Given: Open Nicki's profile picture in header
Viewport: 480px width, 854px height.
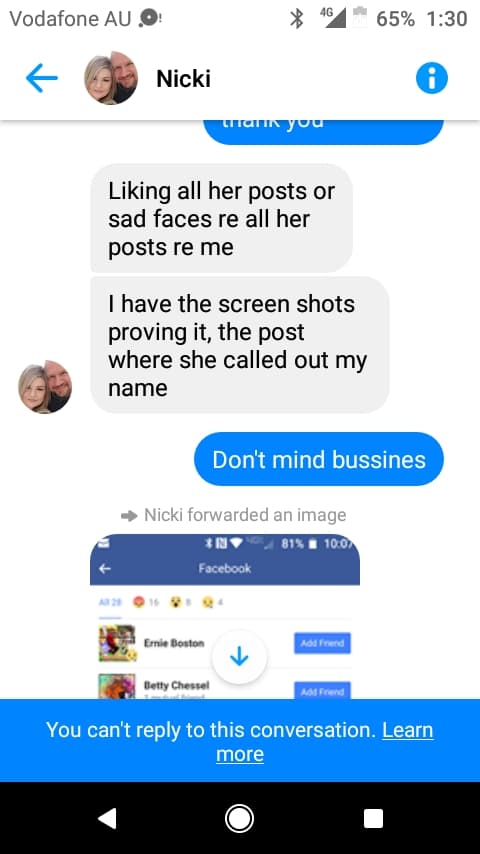Looking at the screenshot, I should [x=111, y=78].
